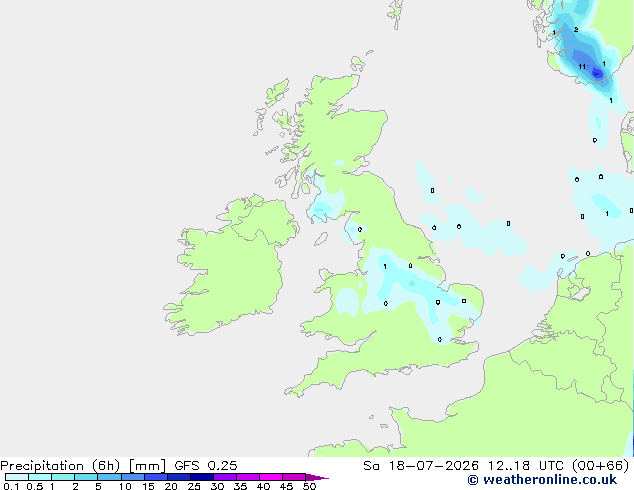Click the dark blue precipitation peak over southern Norway
The image size is (634, 490).
pyautogui.click(x=597, y=74)
